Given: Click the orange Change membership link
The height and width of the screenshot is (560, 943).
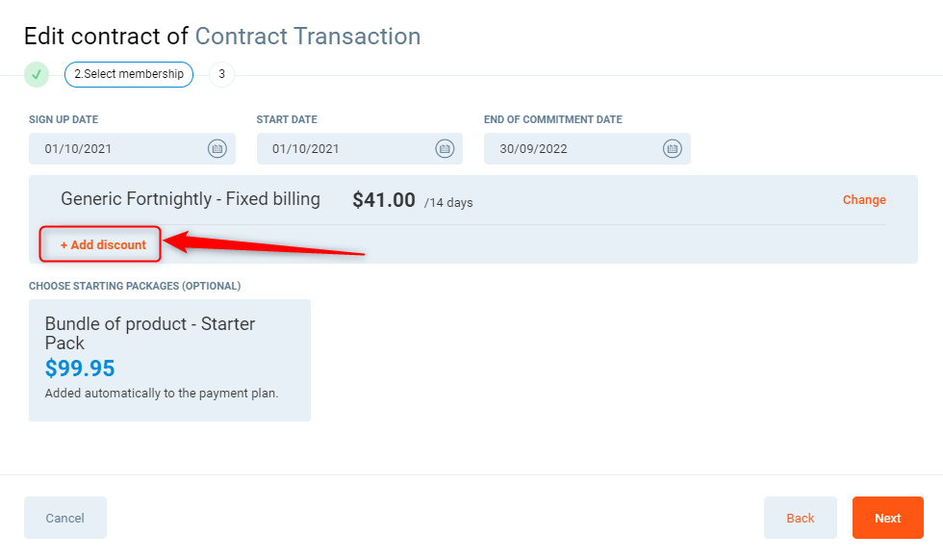Looking at the screenshot, I should pos(864,200).
